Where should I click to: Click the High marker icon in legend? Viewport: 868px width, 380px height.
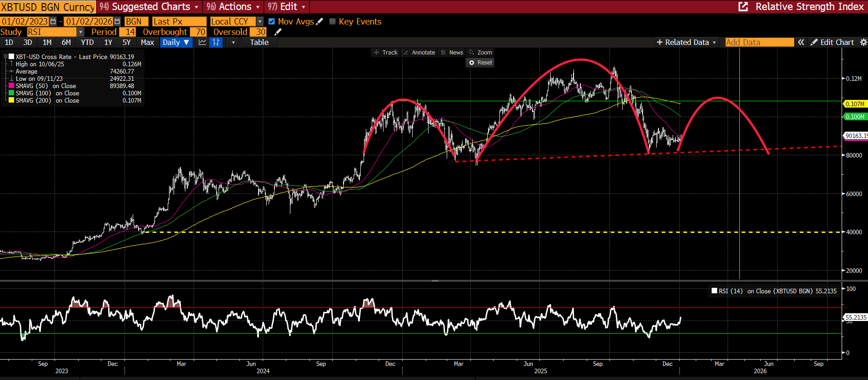[11, 64]
